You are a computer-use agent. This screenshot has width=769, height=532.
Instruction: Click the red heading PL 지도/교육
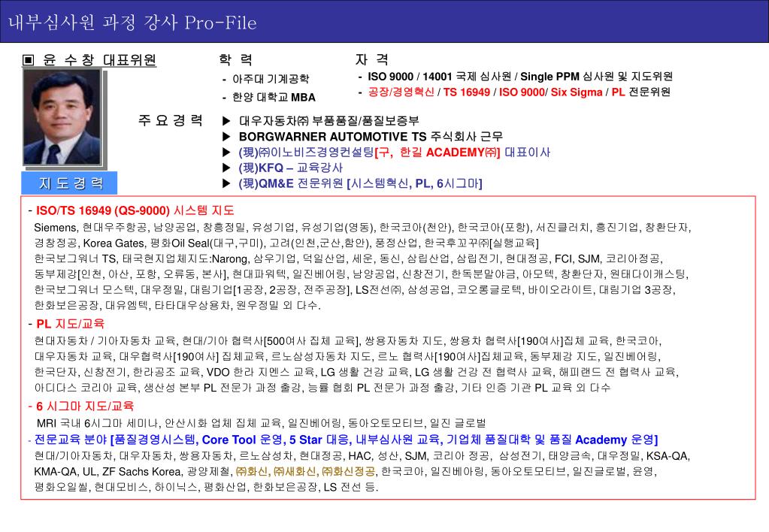70,324
